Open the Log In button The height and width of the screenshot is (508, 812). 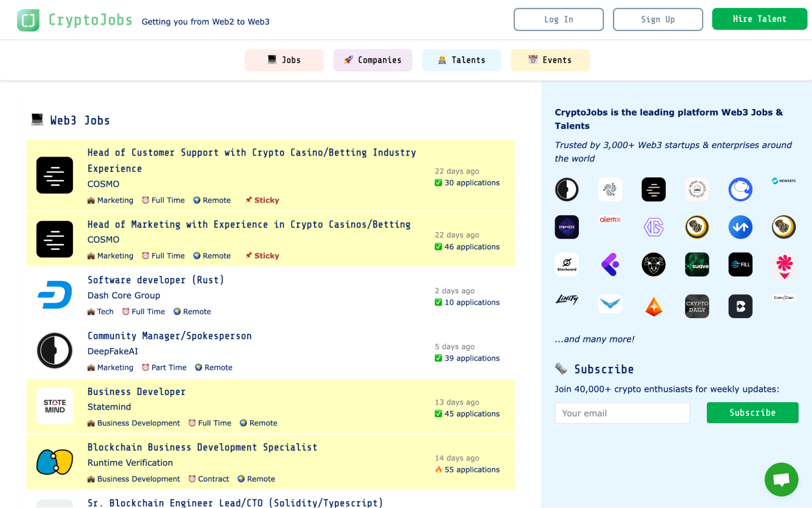point(559,20)
